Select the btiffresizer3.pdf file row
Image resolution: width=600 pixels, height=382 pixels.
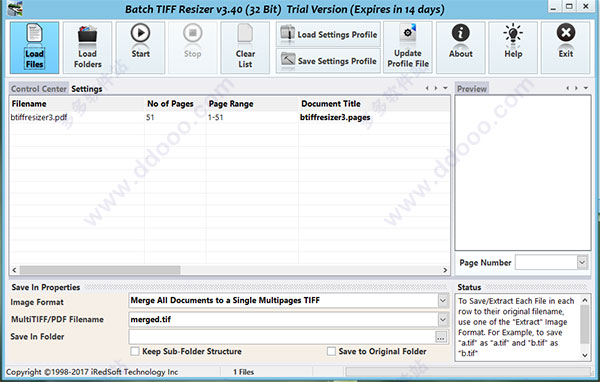(x=230, y=118)
